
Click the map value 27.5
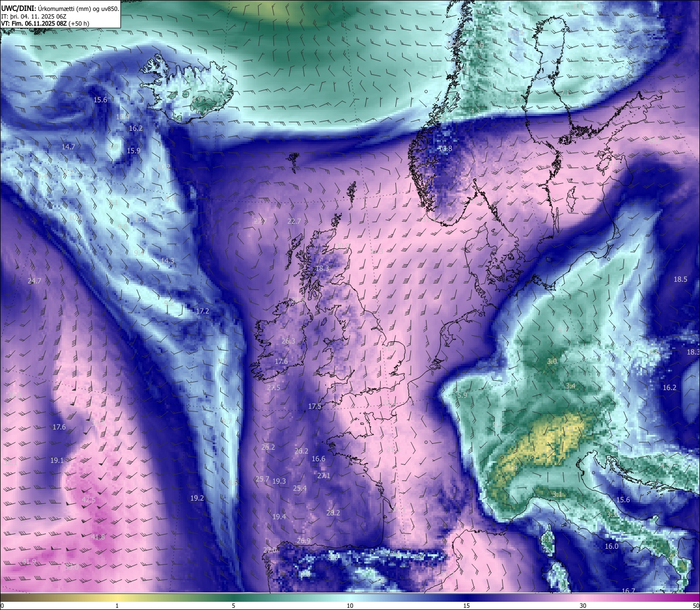(273, 387)
